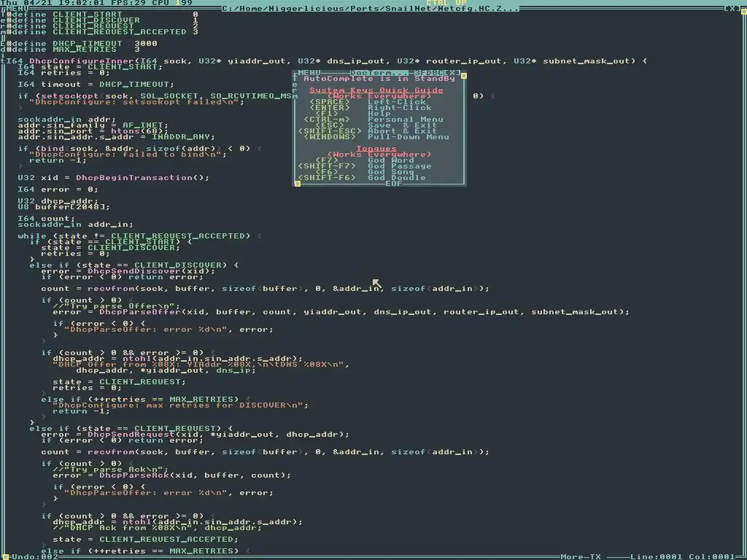Click the CTRL UP indicator in top bar
747x560 pixels.
tap(446, 2)
